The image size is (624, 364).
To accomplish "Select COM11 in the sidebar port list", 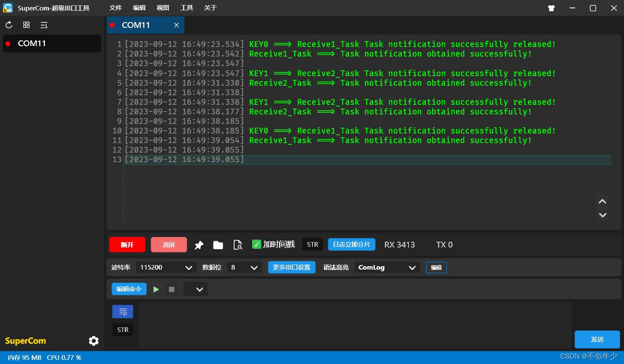I will 52,43.
